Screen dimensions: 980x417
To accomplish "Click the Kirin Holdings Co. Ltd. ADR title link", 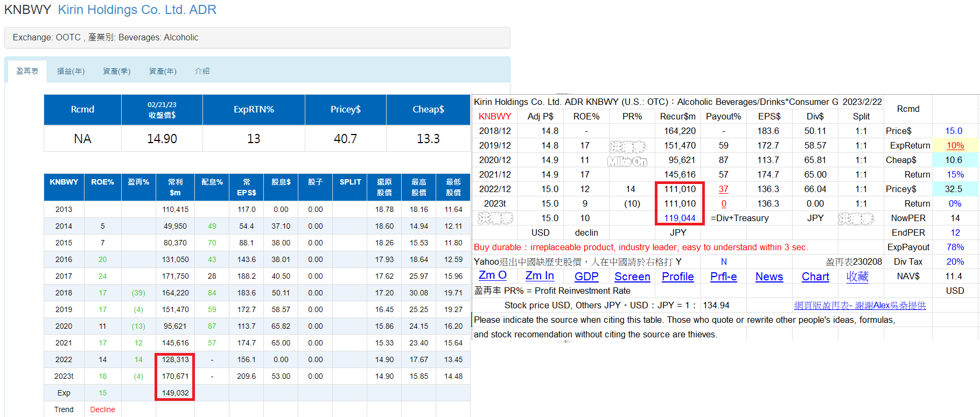I will click(137, 10).
